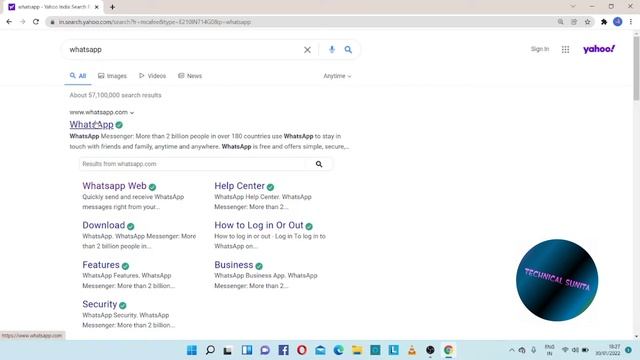Click the page vertical scrollbar thumb
This screenshot has width=640, height=360.
pyautogui.click(x=636, y=68)
